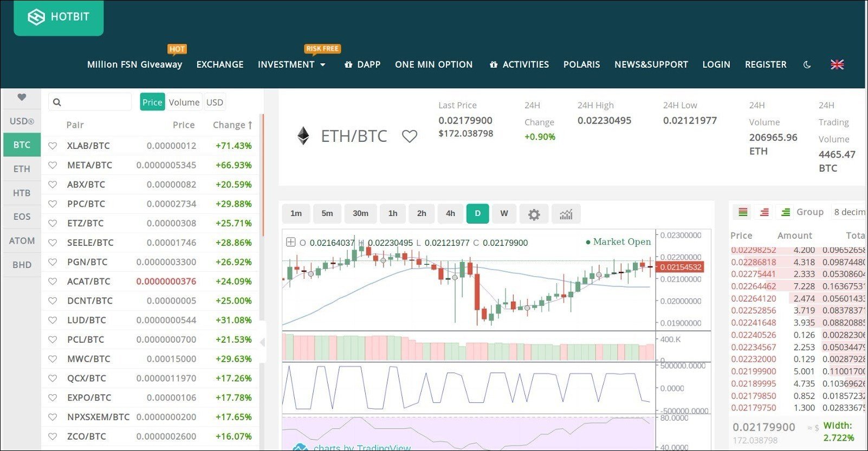The image size is (868, 451).
Task: Favorite DCNT/BTC with heart icon
Action: pyautogui.click(x=53, y=300)
